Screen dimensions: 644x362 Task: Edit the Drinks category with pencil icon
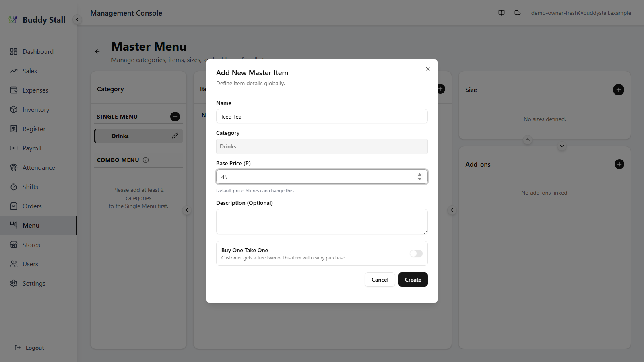[175, 136]
